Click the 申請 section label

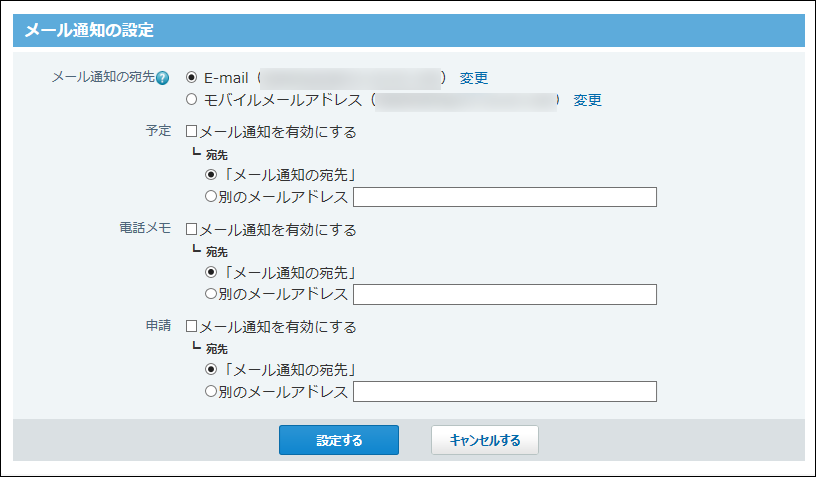point(158,326)
